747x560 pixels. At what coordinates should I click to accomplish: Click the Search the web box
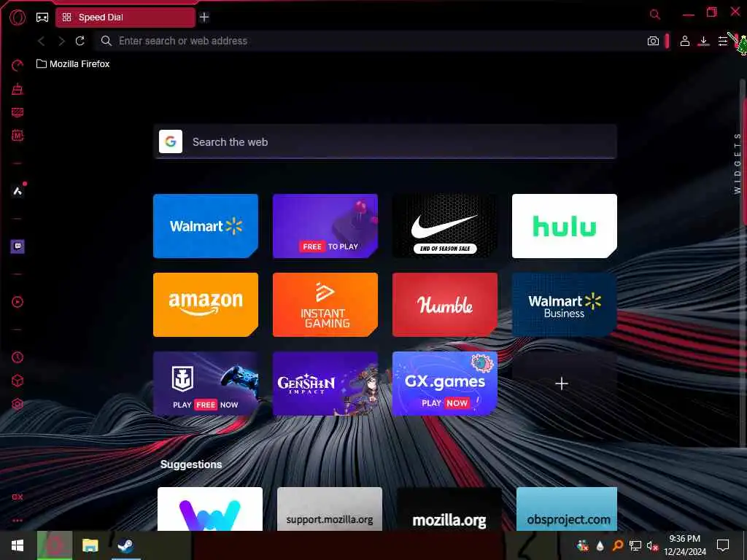coord(385,141)
